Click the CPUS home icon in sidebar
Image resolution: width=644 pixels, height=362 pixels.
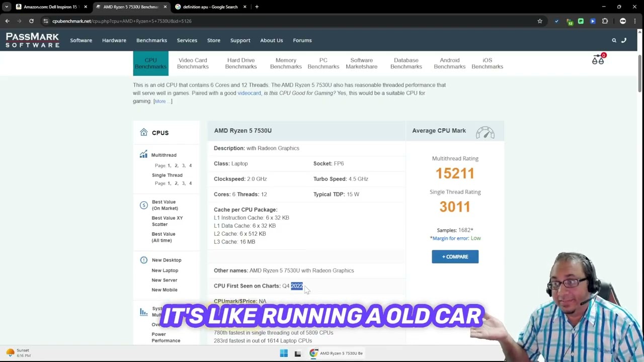tap(144, 132)
